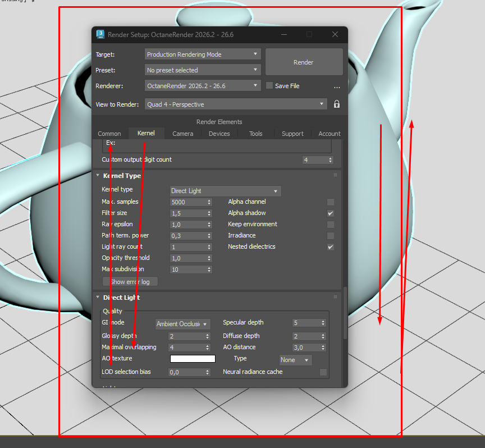The image size is (485, 448).
Task: Click the Kernel Type rollout grip icon
Action: 335,175
